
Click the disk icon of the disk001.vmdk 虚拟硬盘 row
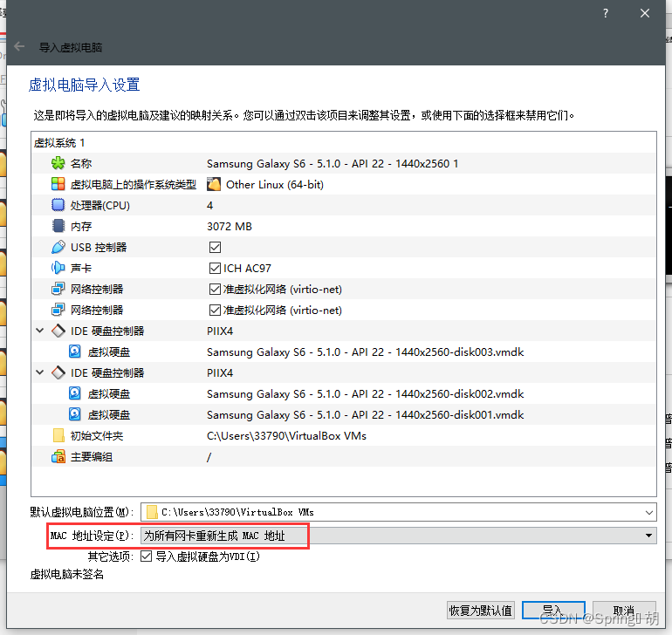click(x=75, y=414)
